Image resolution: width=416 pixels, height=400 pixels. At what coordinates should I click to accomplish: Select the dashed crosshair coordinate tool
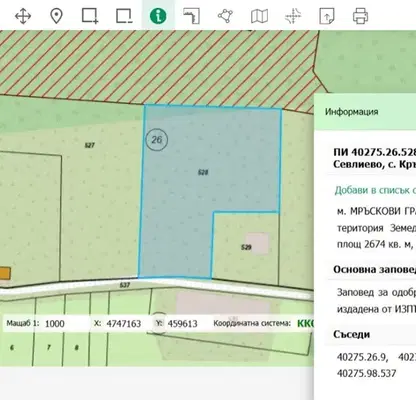point(293,16)
